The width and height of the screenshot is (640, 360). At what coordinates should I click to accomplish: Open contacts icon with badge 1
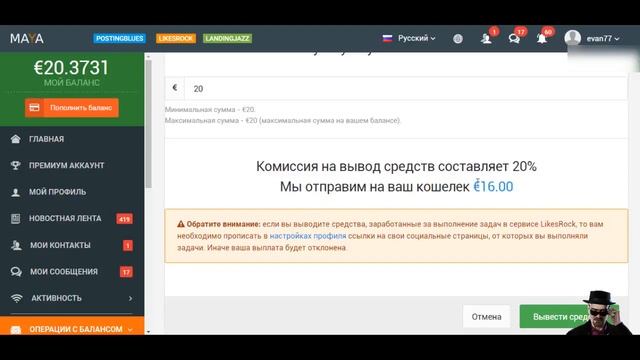coord(486,39)
